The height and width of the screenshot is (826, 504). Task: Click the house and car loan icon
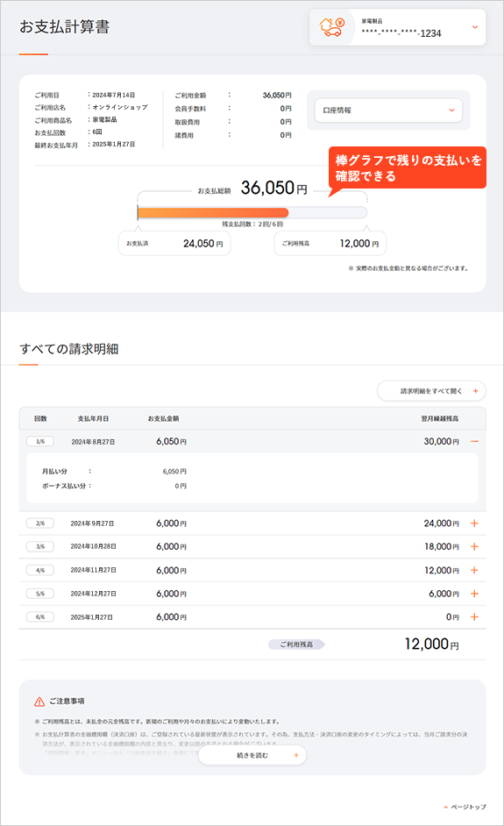332,27
